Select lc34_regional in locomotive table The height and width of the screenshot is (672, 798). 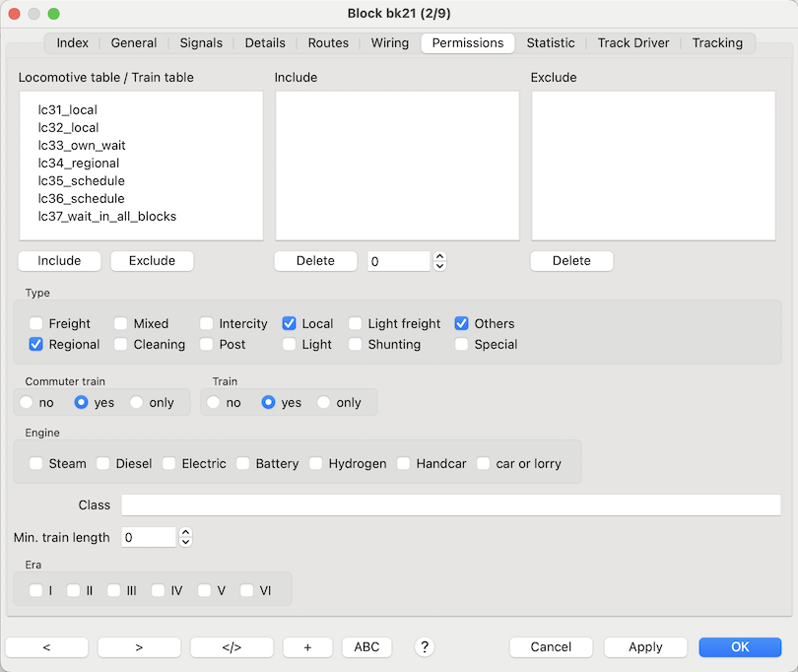click(79, 164)
